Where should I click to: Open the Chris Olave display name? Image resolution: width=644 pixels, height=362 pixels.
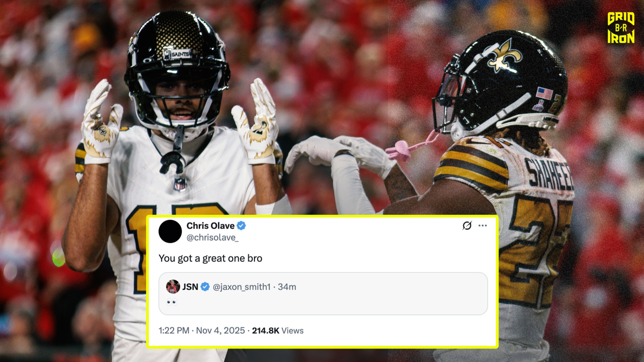point(210,226)
